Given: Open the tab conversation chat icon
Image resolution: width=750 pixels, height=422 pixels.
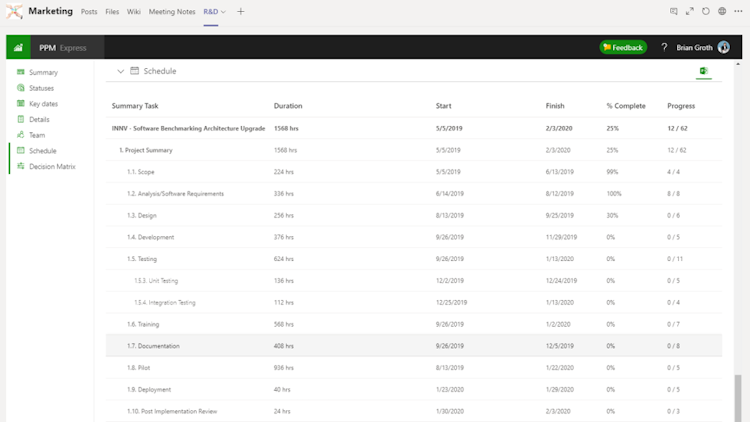Looking at the screenshot, I should (674, 11).
